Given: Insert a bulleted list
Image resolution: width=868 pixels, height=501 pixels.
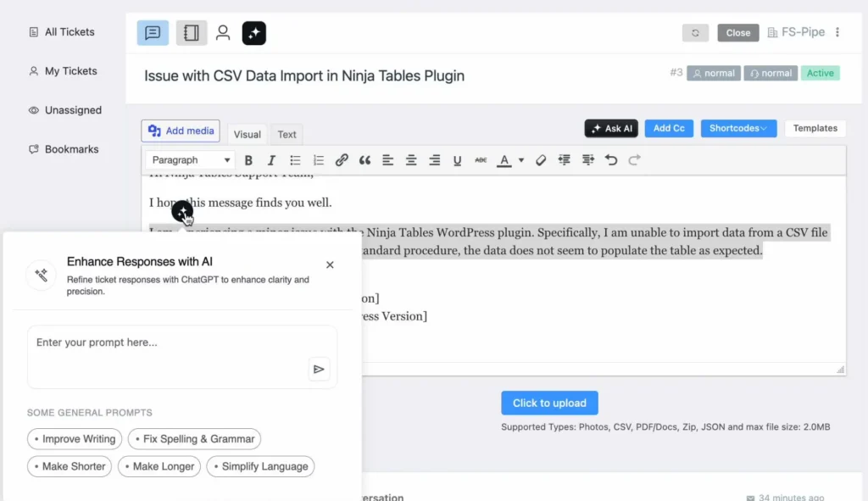Looking at the screenshot, I should coord(295,160).
